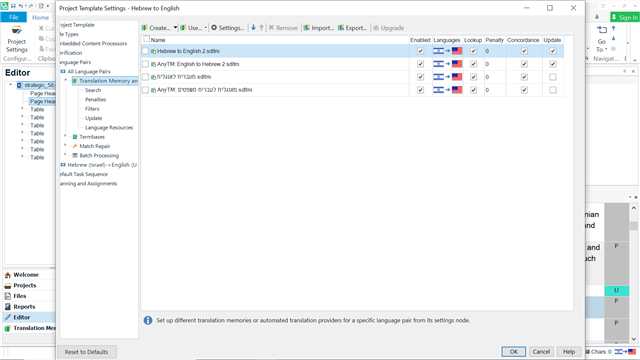Open the Update settings tree item

tap(93, 118)
